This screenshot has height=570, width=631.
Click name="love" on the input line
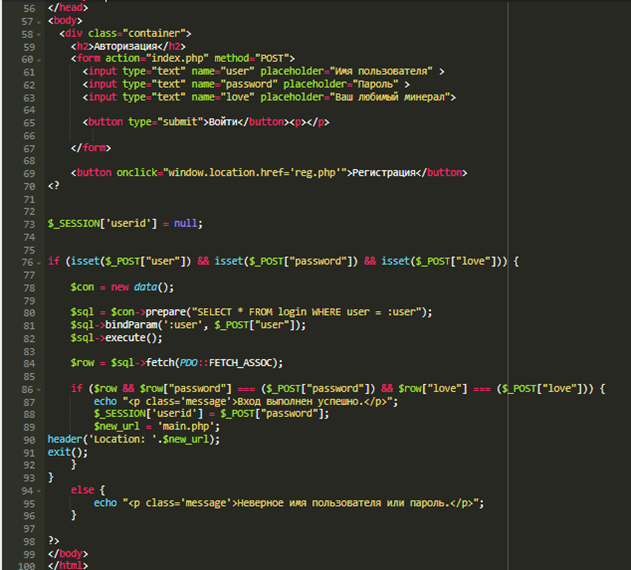coord(223,97)
